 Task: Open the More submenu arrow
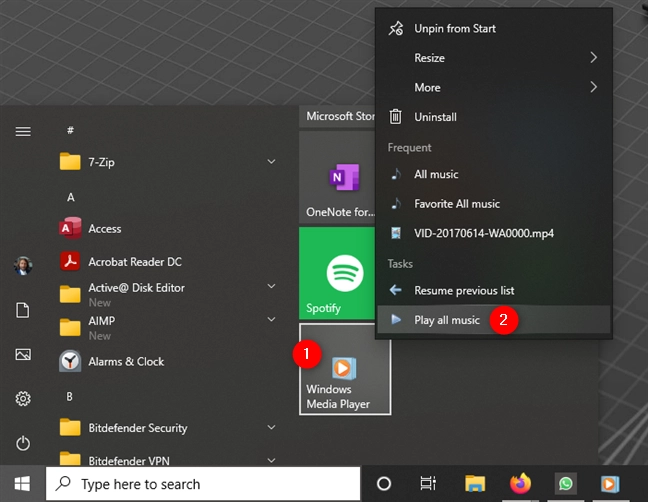pos(593,87)
